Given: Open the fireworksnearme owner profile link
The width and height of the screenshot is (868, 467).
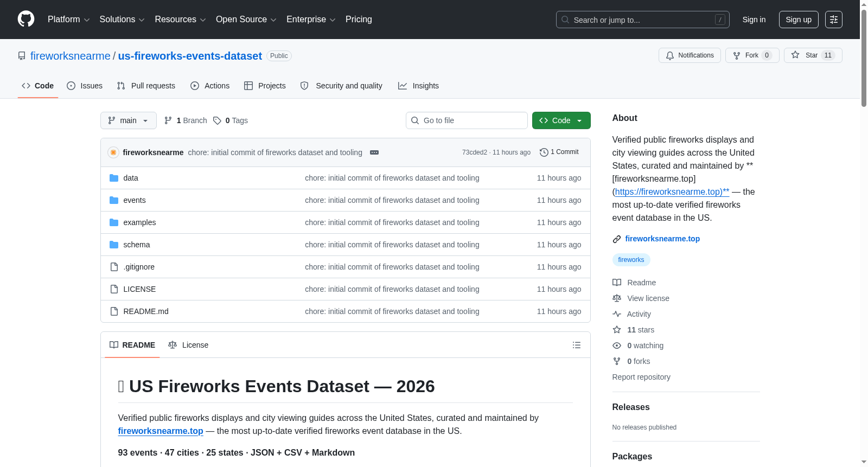Looking at the screenshot, I should coord(71,56).
